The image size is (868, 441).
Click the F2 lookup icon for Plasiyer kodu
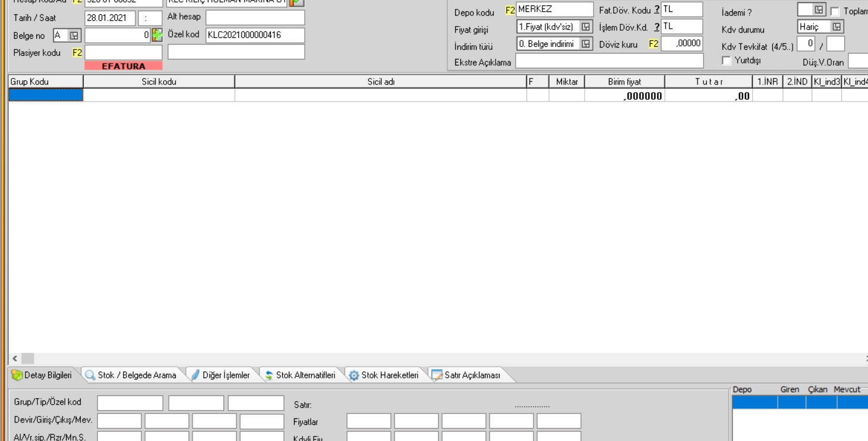77,53
